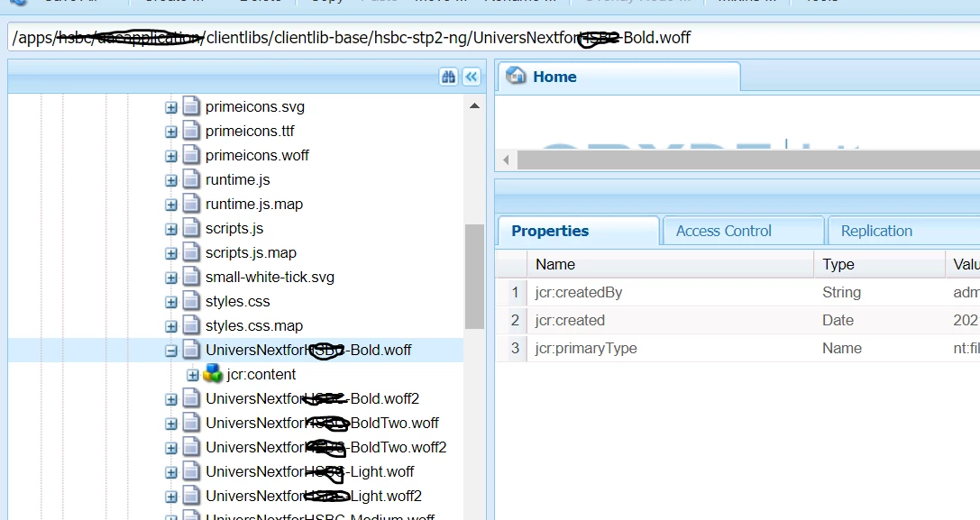Select the styles.css tree item

tap(237, 302)
